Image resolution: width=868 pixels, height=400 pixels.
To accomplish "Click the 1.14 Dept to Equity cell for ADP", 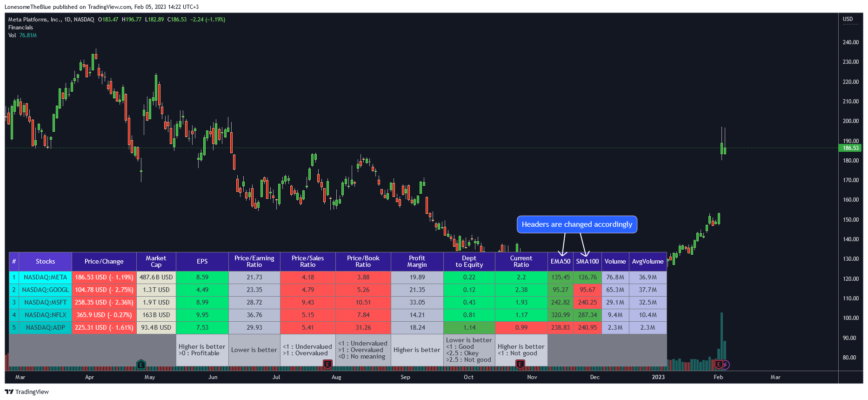I will click(469, 328).
